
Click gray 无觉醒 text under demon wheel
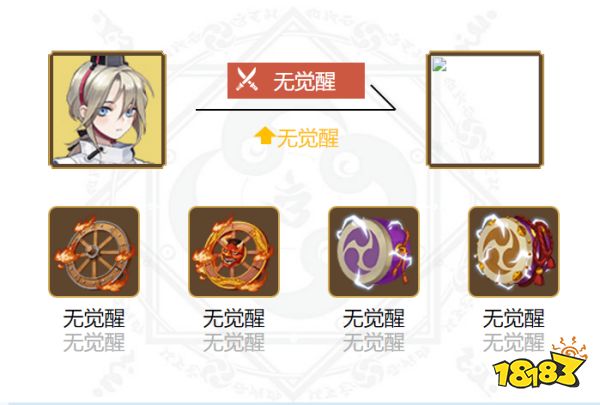pyautogui.click(x=234, y=342)
